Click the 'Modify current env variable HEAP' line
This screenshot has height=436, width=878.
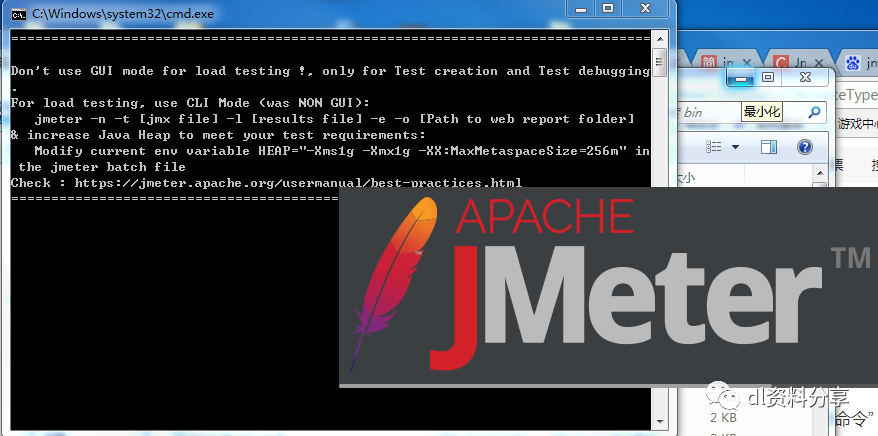[342, 151]
